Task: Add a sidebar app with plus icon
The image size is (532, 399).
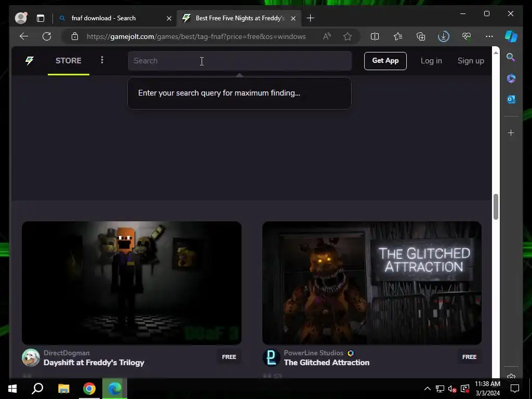Action: [x=511, y=132]
